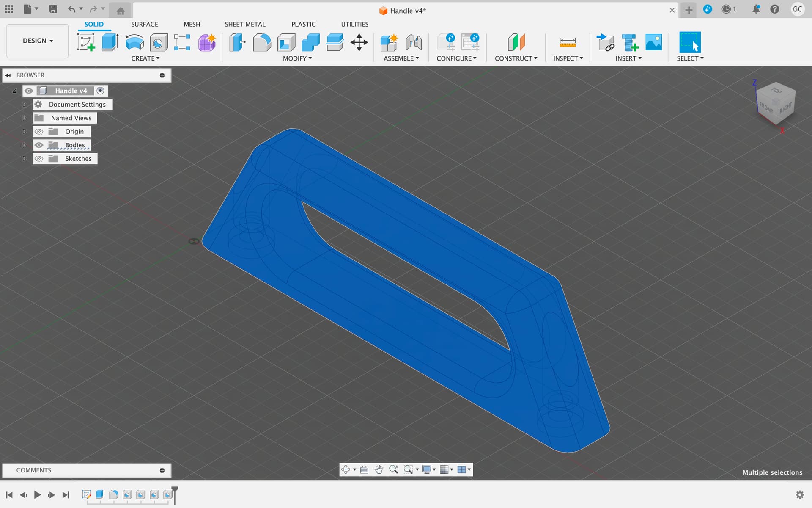
Task: Jump to the timeline beginning
Action: click(9, 494)
